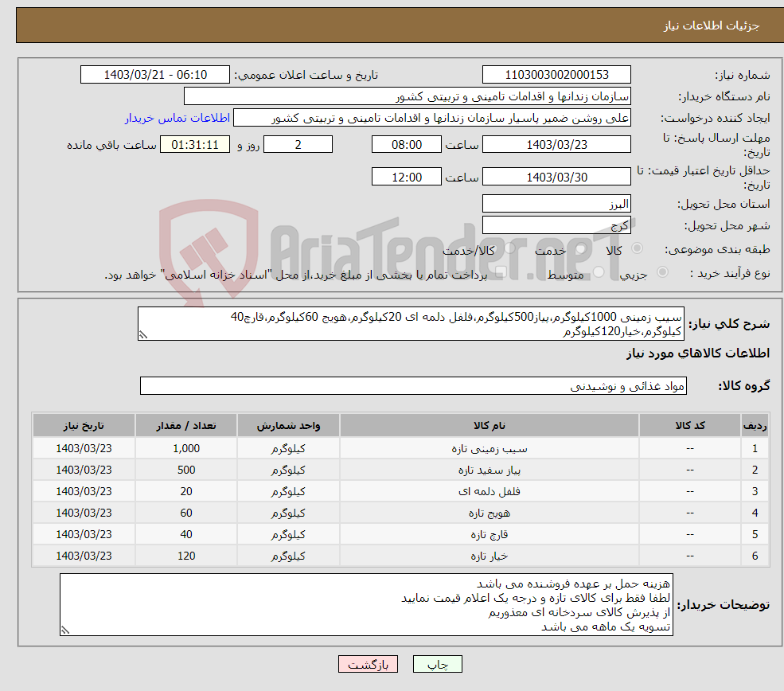Click the need number field 1103003002000153
Viewport: 784px width, 691px height.
[x=556, y=75]
